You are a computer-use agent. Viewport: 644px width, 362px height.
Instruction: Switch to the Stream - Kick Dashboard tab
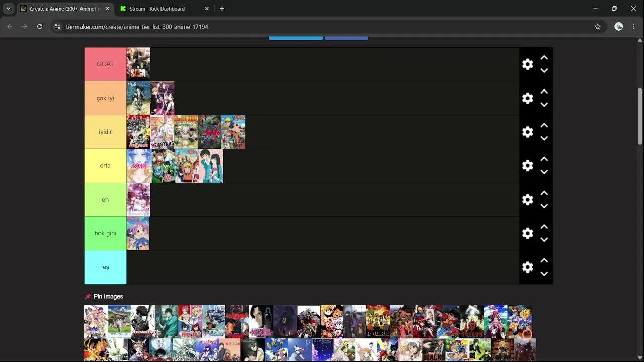pos(165,9)
